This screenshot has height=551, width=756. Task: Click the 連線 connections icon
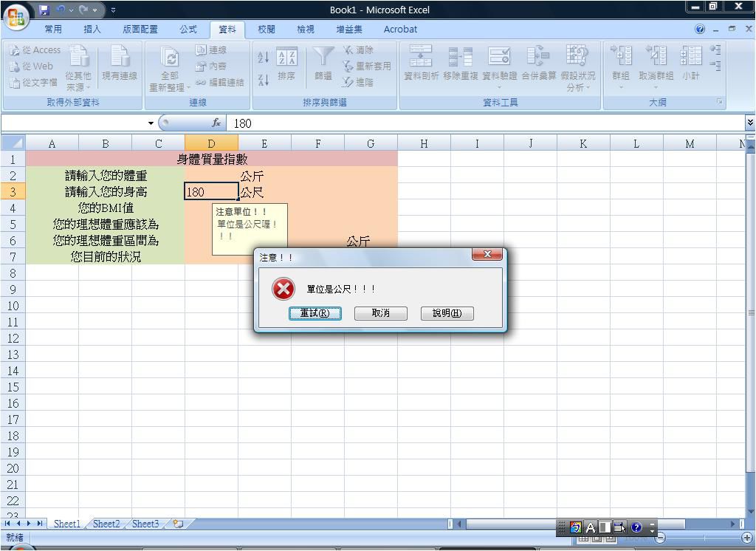tap(211, 49)
